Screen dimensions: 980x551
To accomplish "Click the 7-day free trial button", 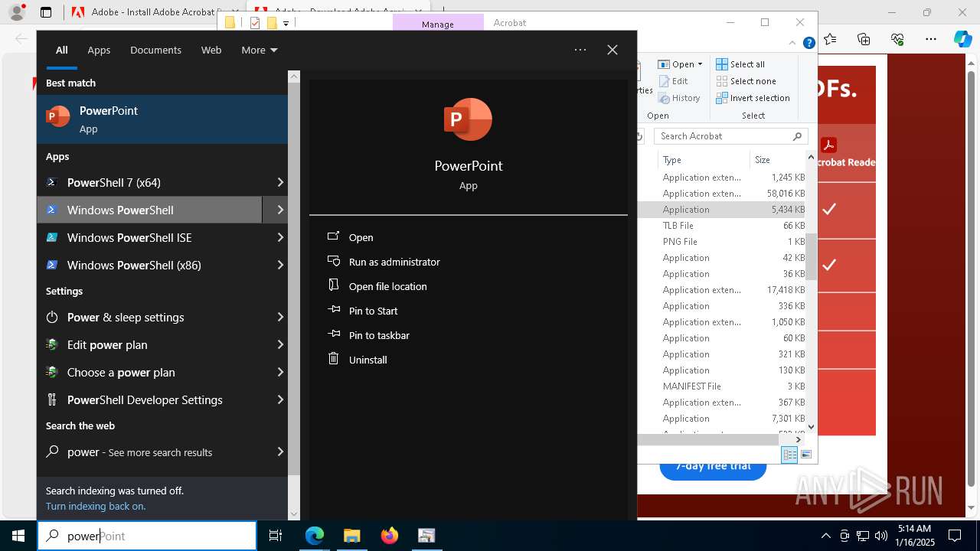I will (713, 467).
